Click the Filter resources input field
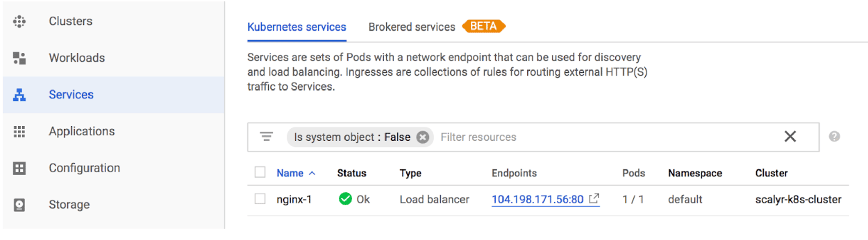 click(x=607, y=137)
